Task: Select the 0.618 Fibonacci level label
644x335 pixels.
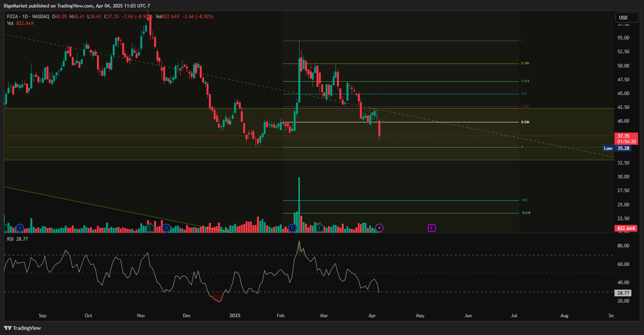Action: [x=525, y=81]
